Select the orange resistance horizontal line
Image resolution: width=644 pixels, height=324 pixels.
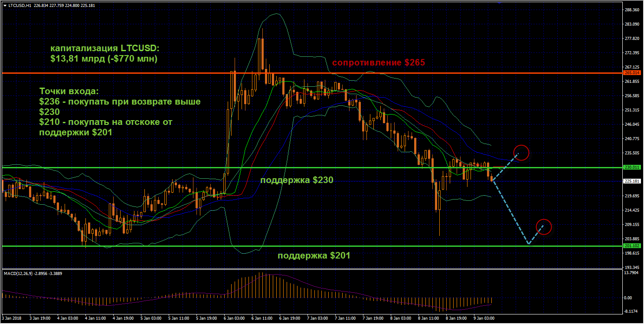click(x=173, y=73)
